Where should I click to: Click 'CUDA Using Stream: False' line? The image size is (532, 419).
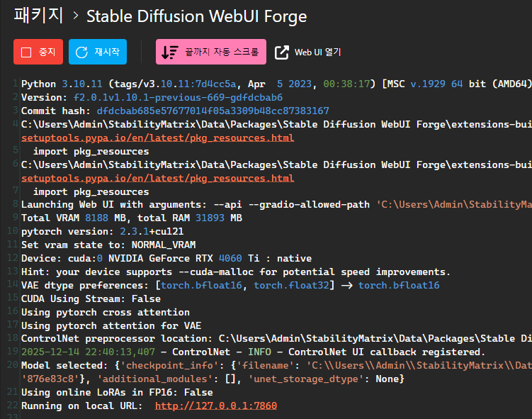(x=91, y=298)
